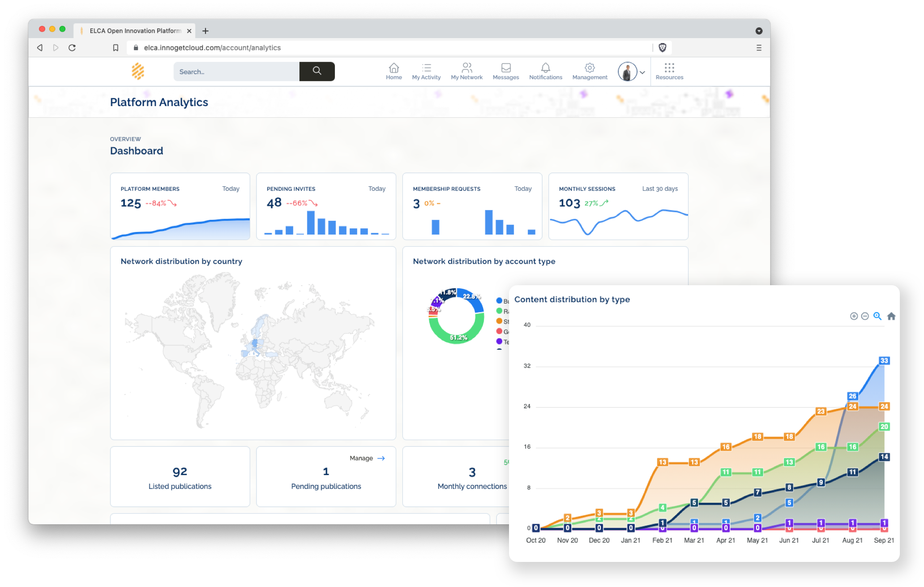This screenshot has width=924, height=587.
Task: Click the user profile avatar
Action: [627, 72]
